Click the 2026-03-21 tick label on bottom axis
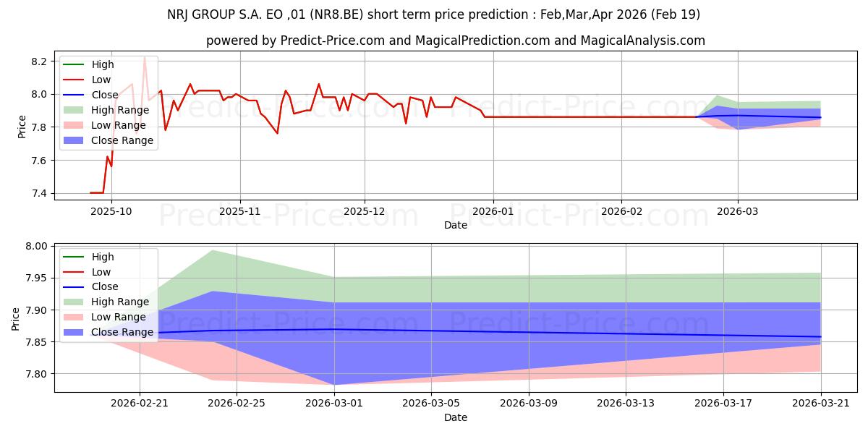This screenshot has width=868, height=434. (x=820, y=404)
